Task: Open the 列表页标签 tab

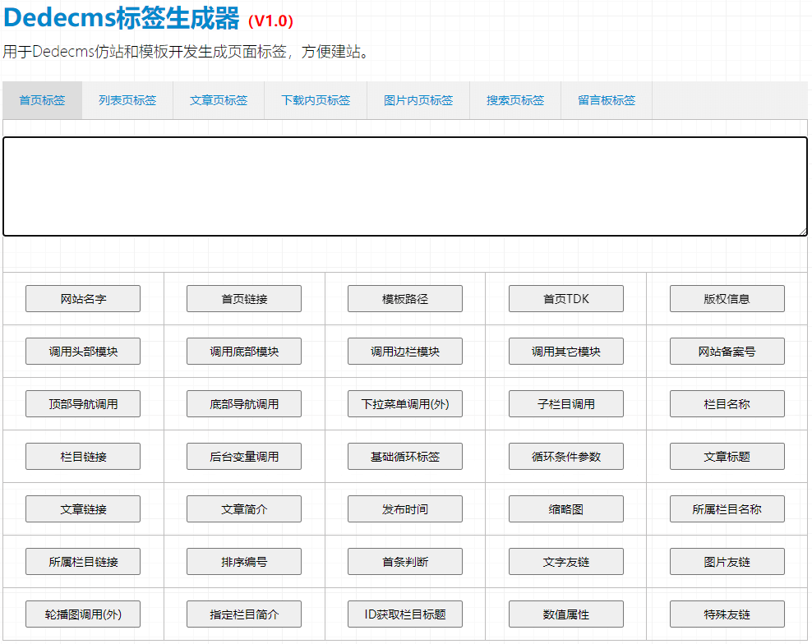Action: click(x=127, y=100)
